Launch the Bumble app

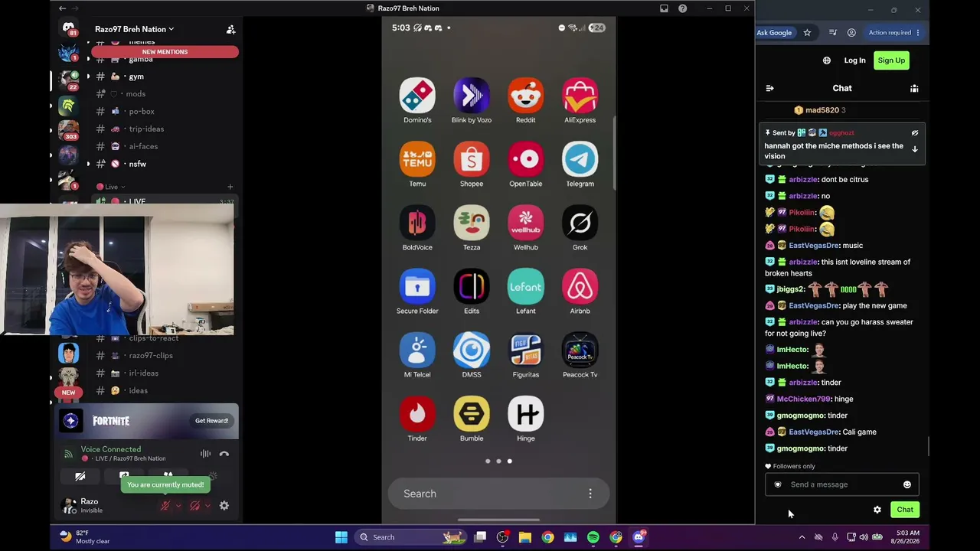tap(472, 414)
